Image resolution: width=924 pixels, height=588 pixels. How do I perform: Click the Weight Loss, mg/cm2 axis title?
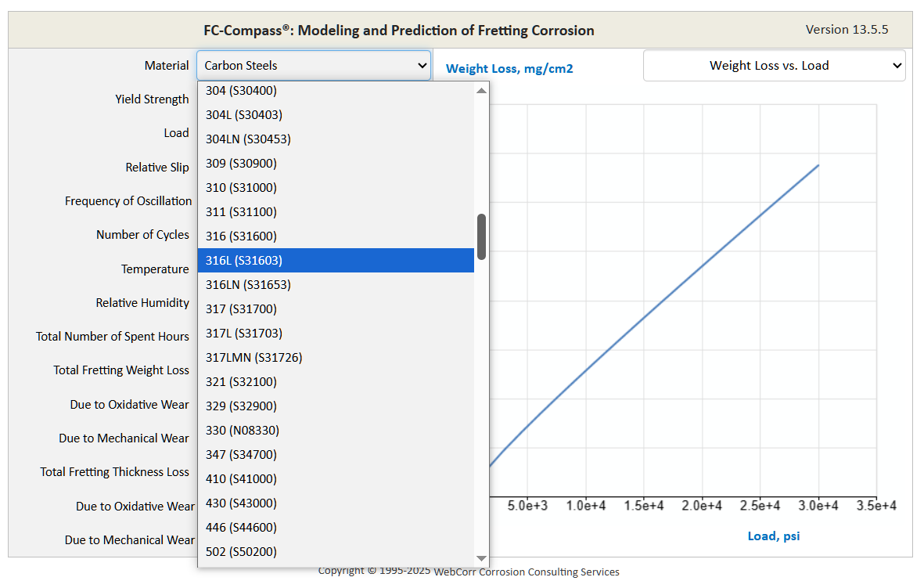[x=509, y=68]
